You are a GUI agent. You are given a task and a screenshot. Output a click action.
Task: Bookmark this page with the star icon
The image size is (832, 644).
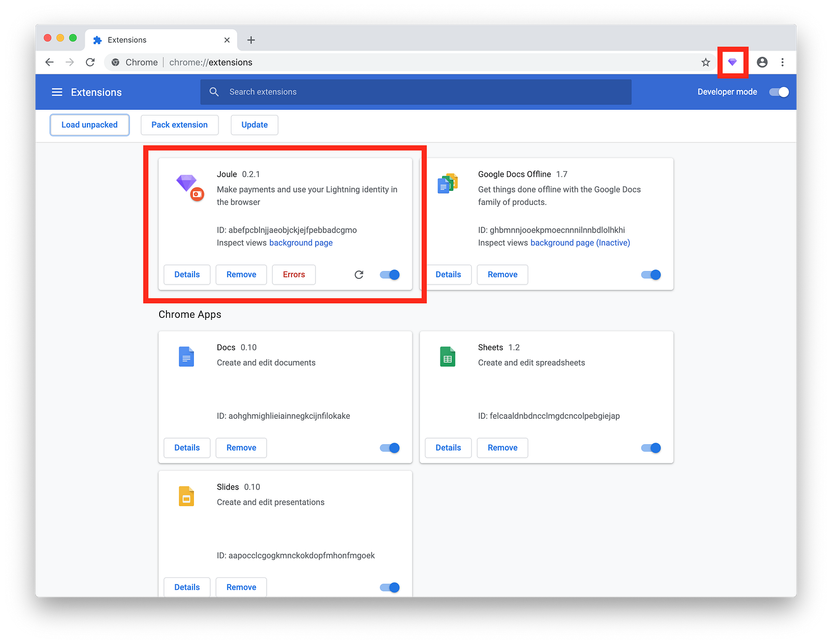pyautogui.click(x=706, y=62)
